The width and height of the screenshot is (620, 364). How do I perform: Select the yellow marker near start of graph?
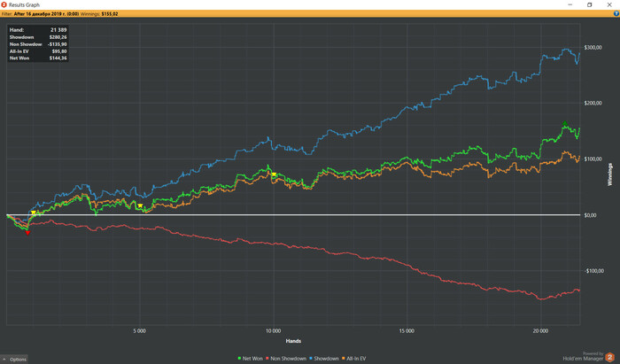pos(34,213)
